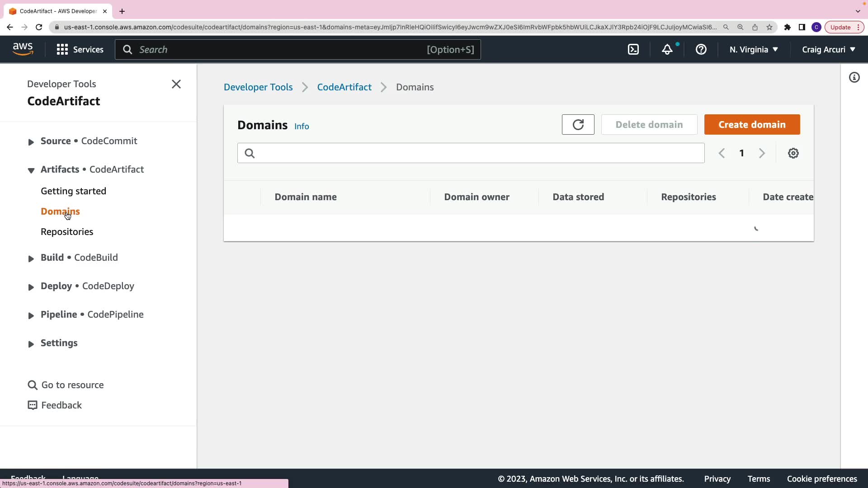The width and height of the screenshot is (868, 488).
Task: Open Getting started page
Action: [73, 191]
